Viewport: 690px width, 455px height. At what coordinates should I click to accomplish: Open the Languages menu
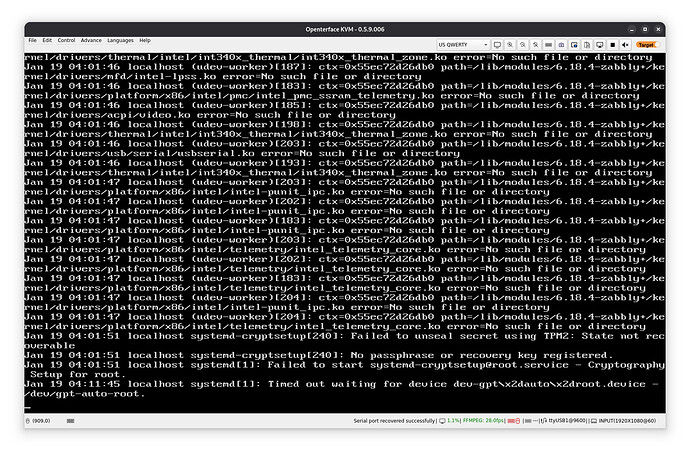[120, 40]
